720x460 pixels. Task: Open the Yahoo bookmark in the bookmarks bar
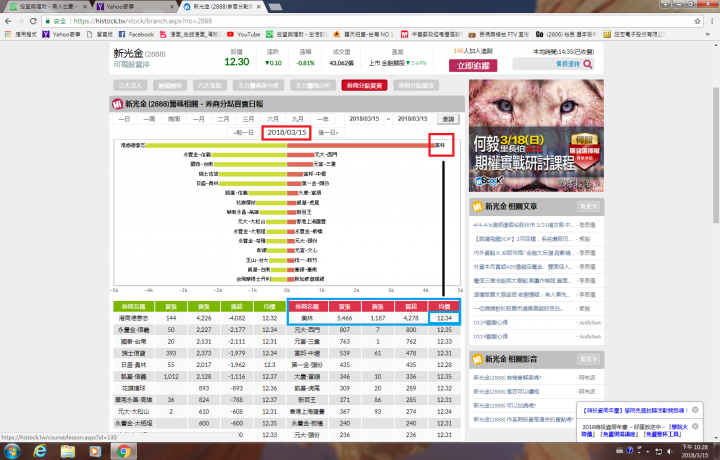click(62, 34)
